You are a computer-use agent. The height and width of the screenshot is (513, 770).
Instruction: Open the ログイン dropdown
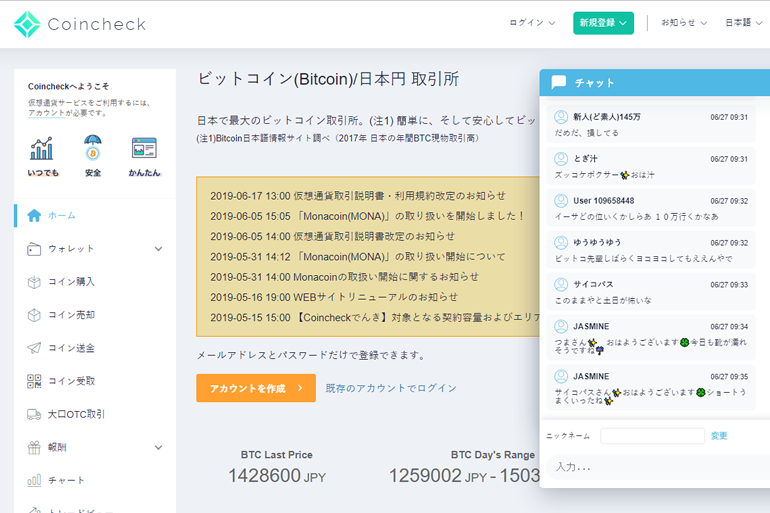coord(532,23)
